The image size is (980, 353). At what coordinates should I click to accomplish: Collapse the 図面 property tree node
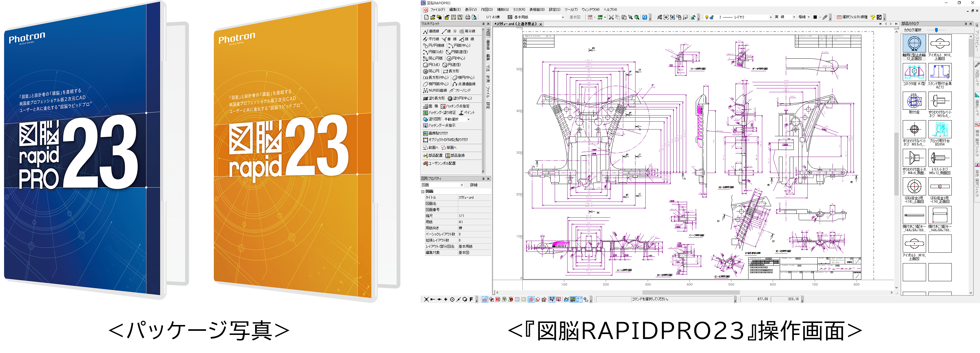coord(423,192)
